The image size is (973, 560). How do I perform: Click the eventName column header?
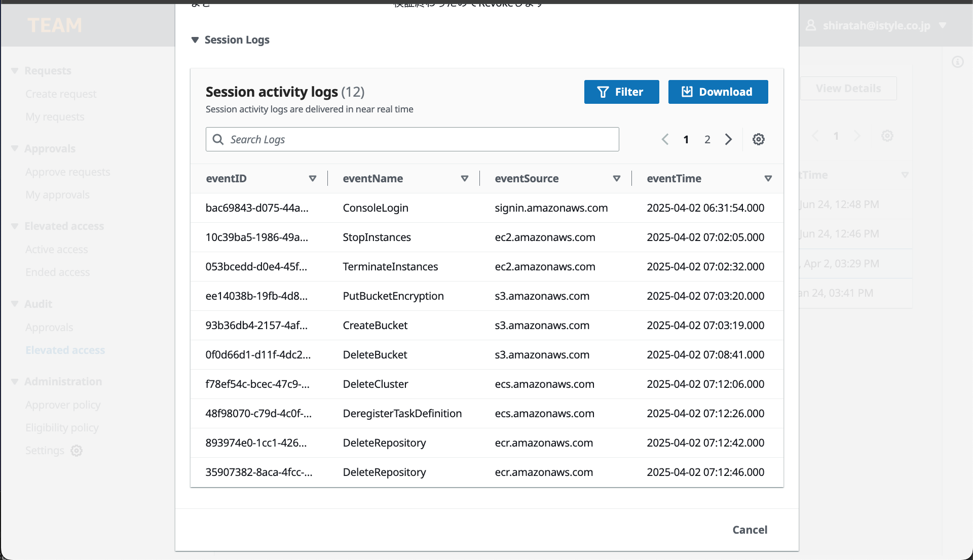coord(373,178)
